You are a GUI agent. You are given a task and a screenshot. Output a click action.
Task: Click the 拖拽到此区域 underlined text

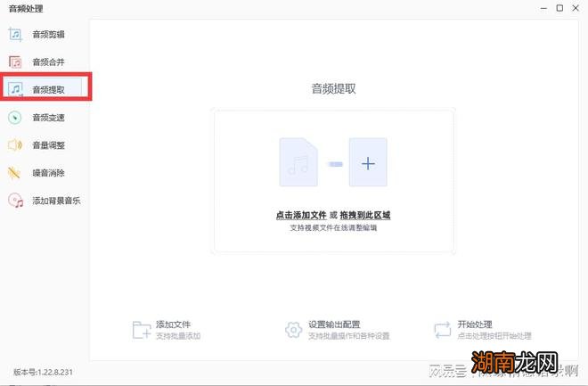365,216
